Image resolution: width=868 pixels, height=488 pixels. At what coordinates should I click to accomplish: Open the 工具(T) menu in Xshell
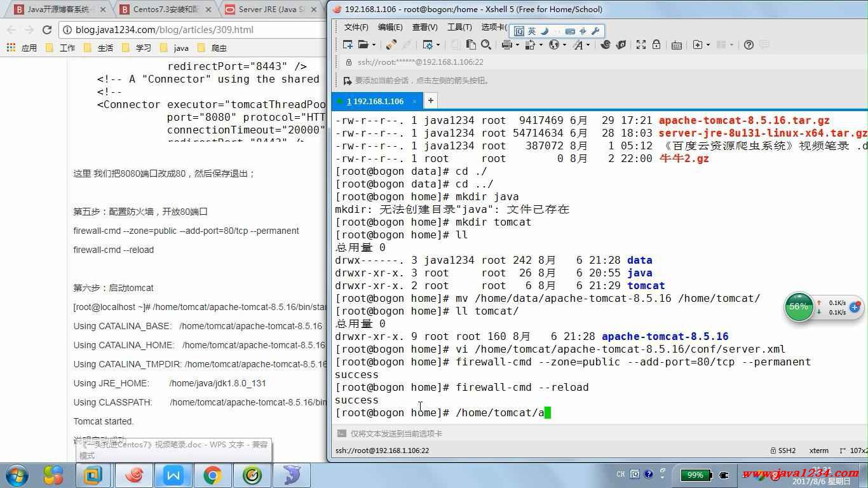(459, 27)
